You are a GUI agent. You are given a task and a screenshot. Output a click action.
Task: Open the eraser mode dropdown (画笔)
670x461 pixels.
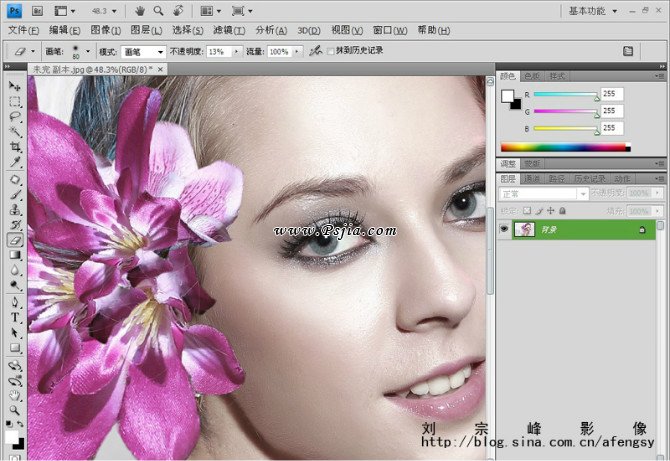pos(144,51)
